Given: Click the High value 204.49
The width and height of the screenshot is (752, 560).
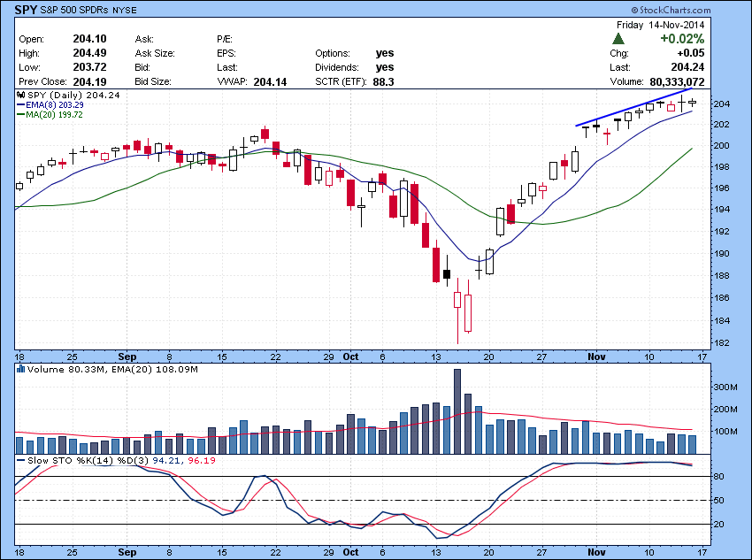Looking at the screenshot, I should click(89, 53).
